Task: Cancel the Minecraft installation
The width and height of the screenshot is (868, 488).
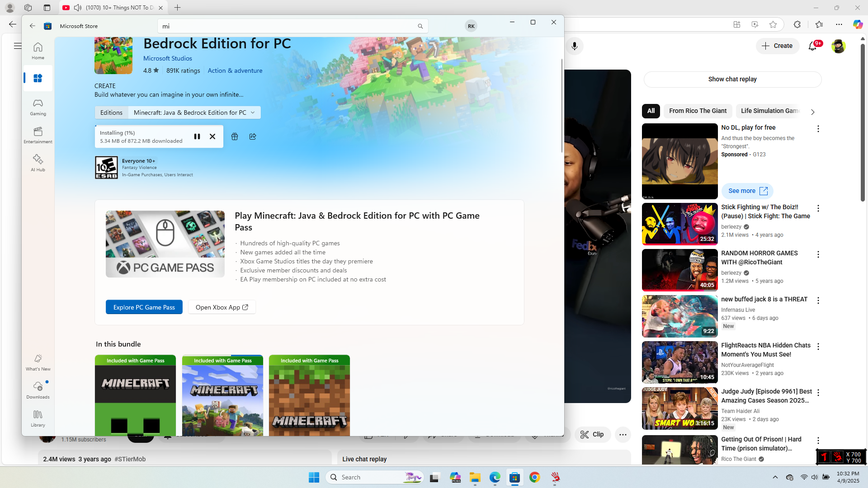Action: point(212,136)
